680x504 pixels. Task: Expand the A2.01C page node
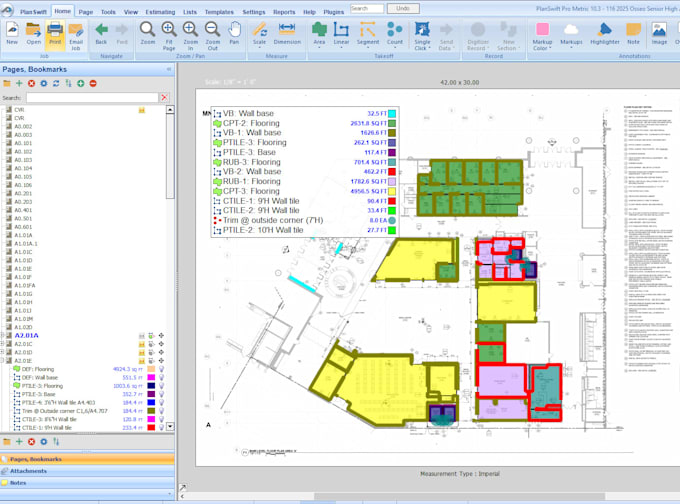point(3,344)
